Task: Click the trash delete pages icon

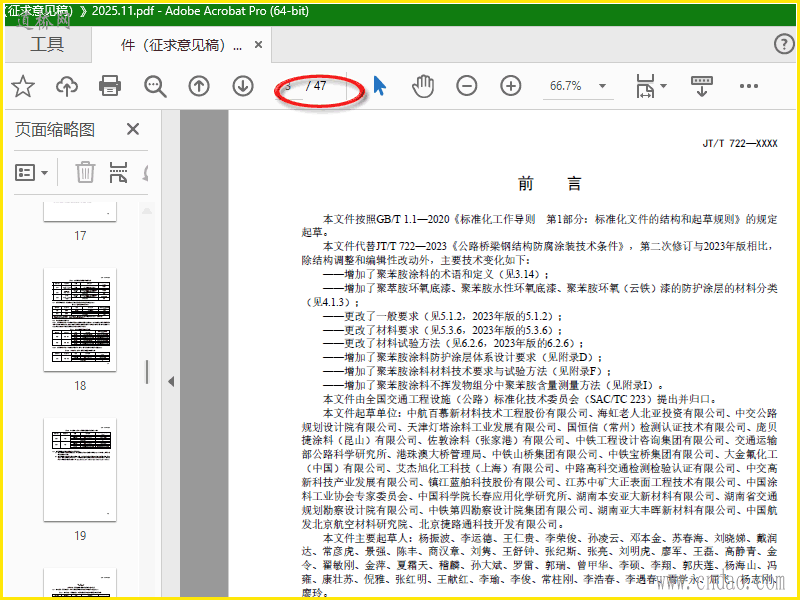Action: coord(85,172)
